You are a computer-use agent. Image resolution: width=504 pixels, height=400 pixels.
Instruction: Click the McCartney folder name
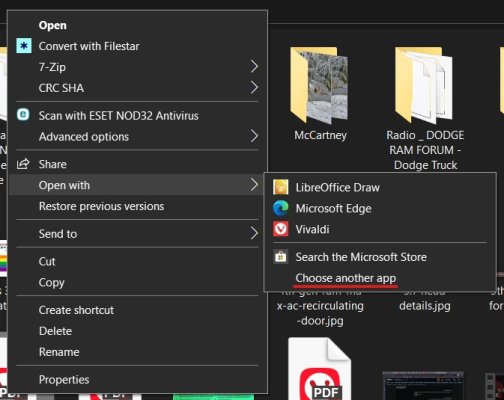(x=320, y=135)
